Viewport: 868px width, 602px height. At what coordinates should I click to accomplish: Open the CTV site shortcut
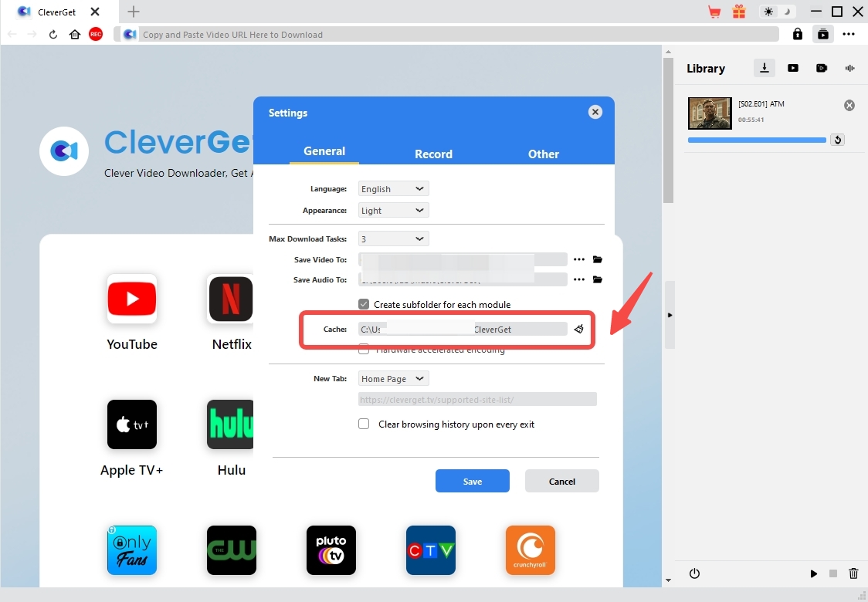(x=431, y=550)
